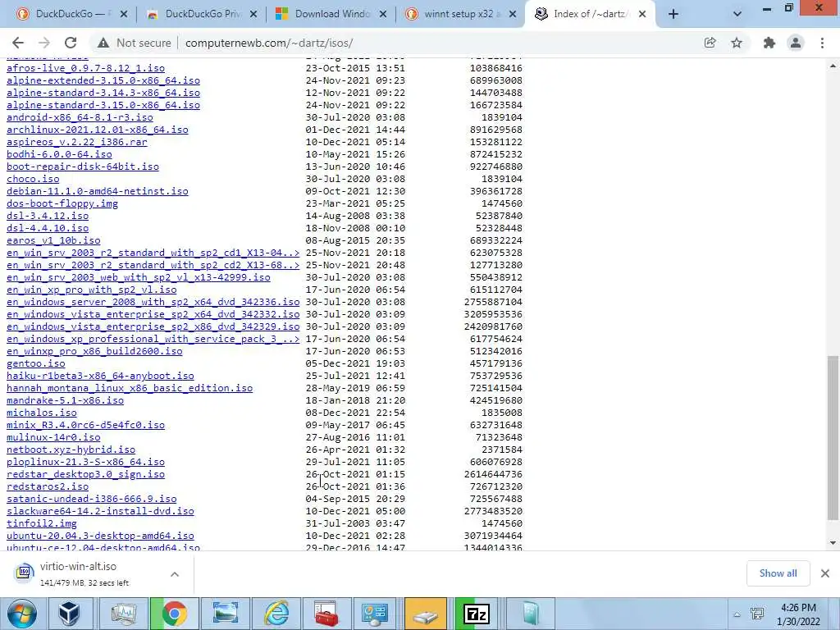
Task: Click the scrollbar down arrow
Action: (x=833, y=543)
